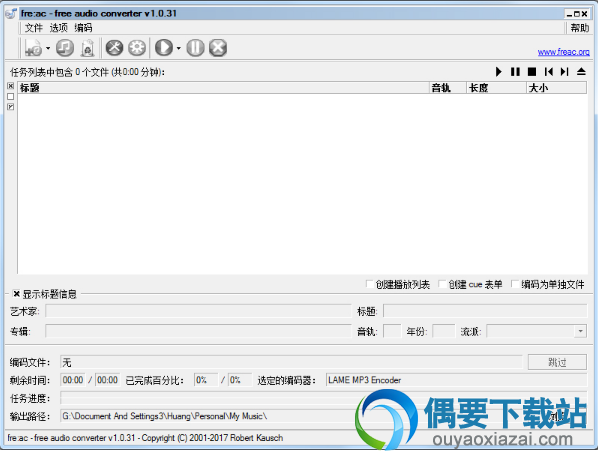This screenshot has height=451, width=598.
Task: Expand the add files dropdown arrow
Action: pyautogui.click(x=48, y=48)
